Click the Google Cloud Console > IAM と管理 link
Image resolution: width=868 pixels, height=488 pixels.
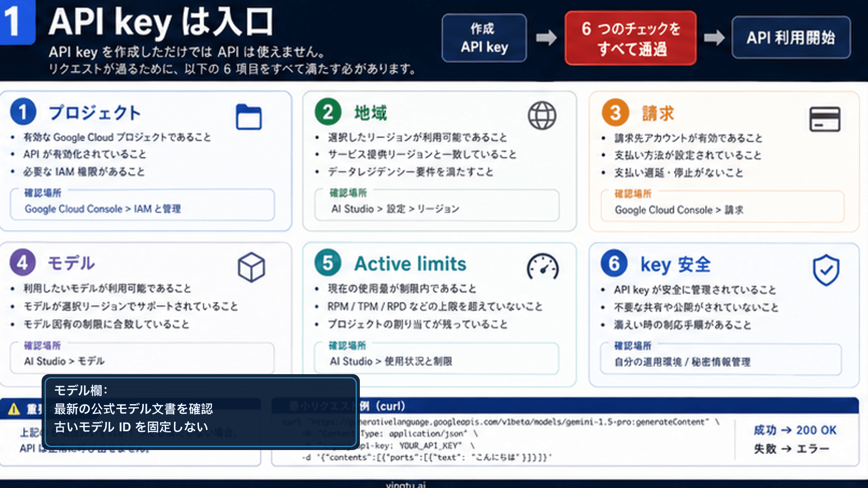pyautogui.click(x=102, y=209)
